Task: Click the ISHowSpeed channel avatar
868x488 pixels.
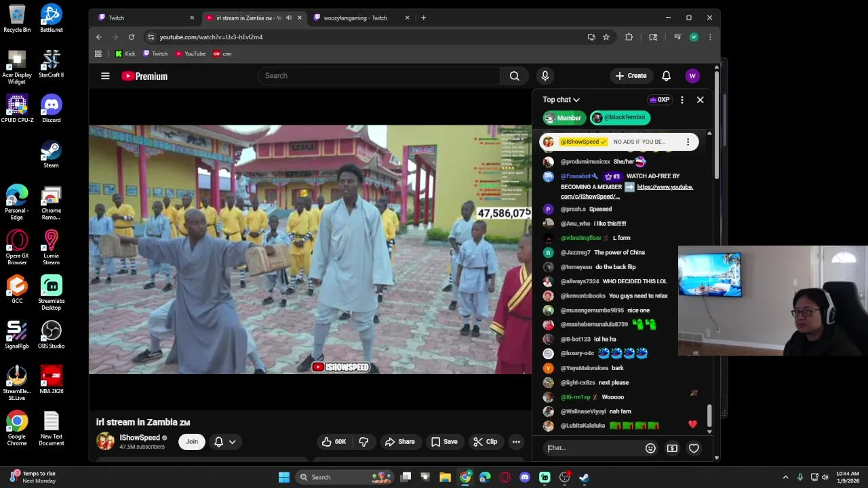Action: 106,441
